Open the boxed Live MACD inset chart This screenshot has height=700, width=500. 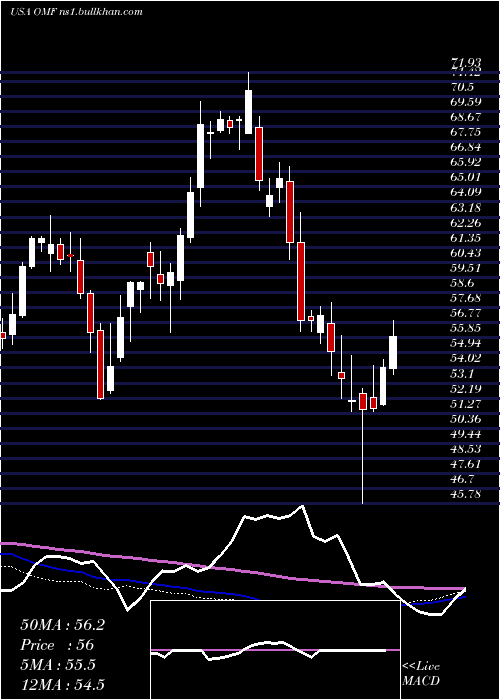pos(275,650)
